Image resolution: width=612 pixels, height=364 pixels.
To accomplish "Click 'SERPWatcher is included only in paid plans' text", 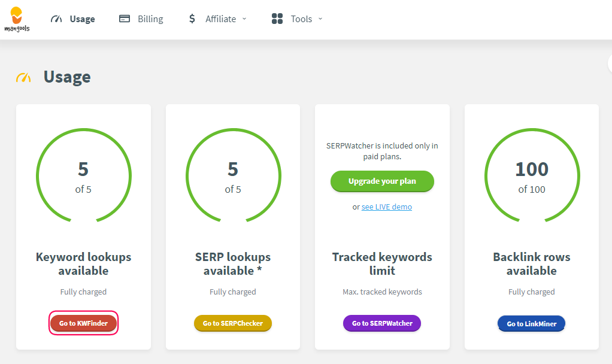I will point(382,151).
